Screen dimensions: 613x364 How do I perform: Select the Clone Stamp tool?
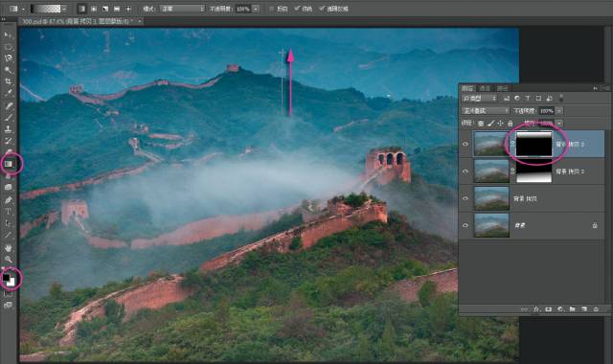point(8,129)
